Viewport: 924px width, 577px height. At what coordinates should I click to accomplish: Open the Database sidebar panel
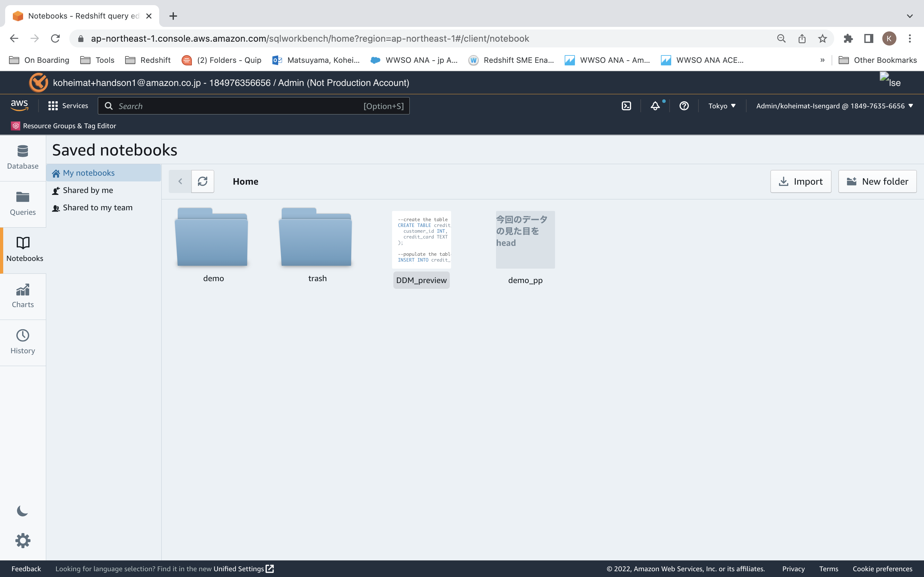22,157
